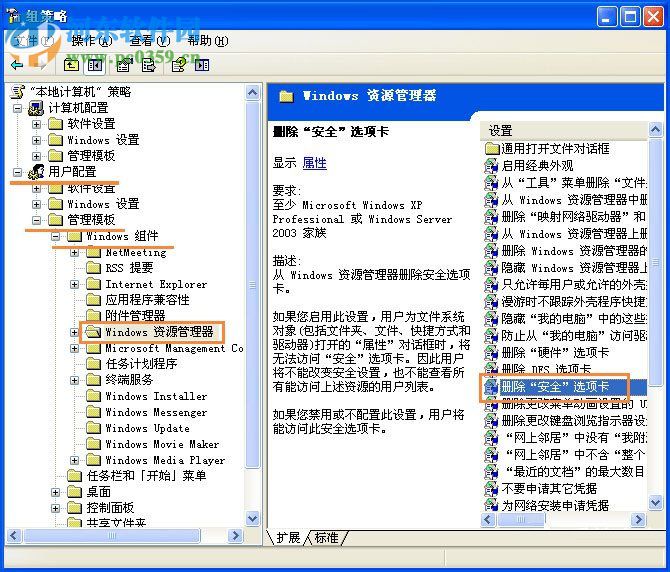
Task: Click the settings list scroll-up arrow
Action: (655, 130)
